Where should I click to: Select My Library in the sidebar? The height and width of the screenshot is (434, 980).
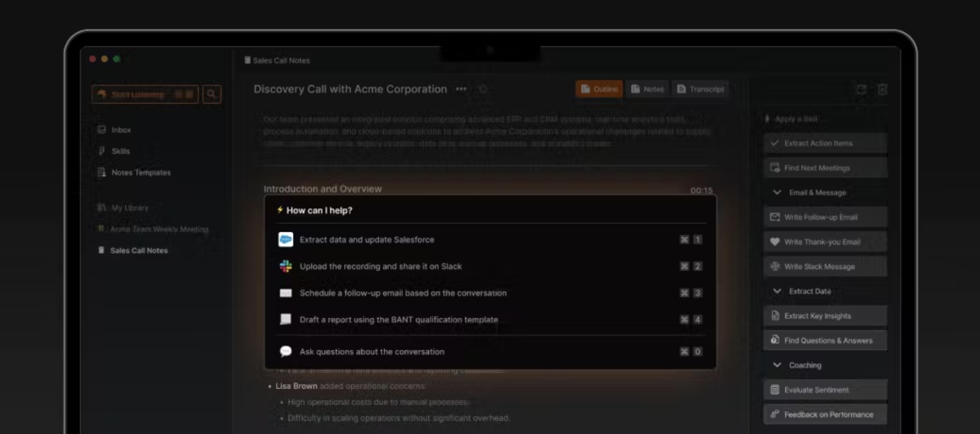(130, 208)
